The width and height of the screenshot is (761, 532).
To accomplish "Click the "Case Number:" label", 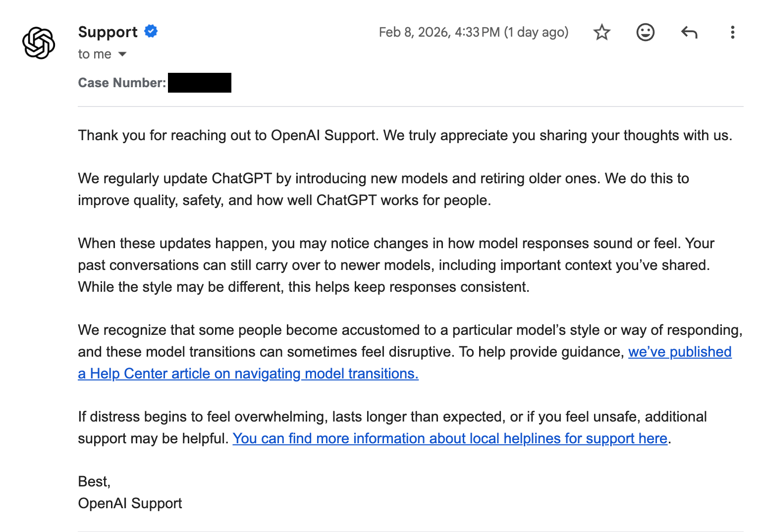I will [x=122, y=83].
